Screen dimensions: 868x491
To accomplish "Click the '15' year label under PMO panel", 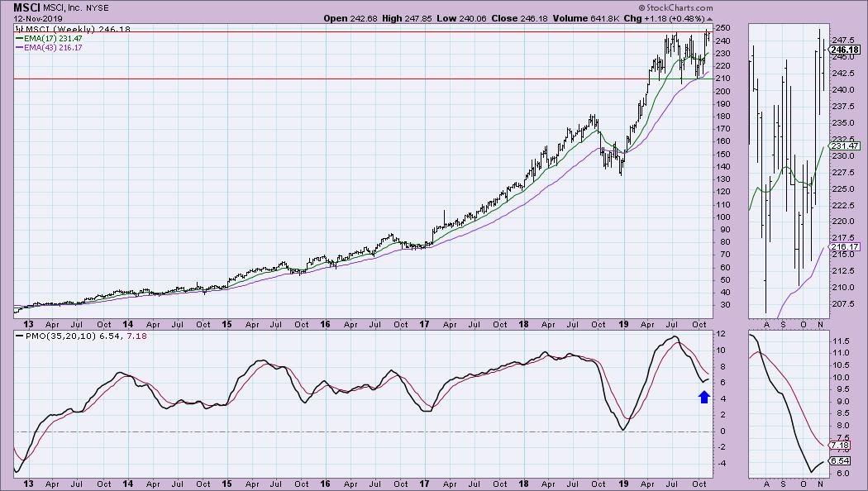I will (227, 484).
